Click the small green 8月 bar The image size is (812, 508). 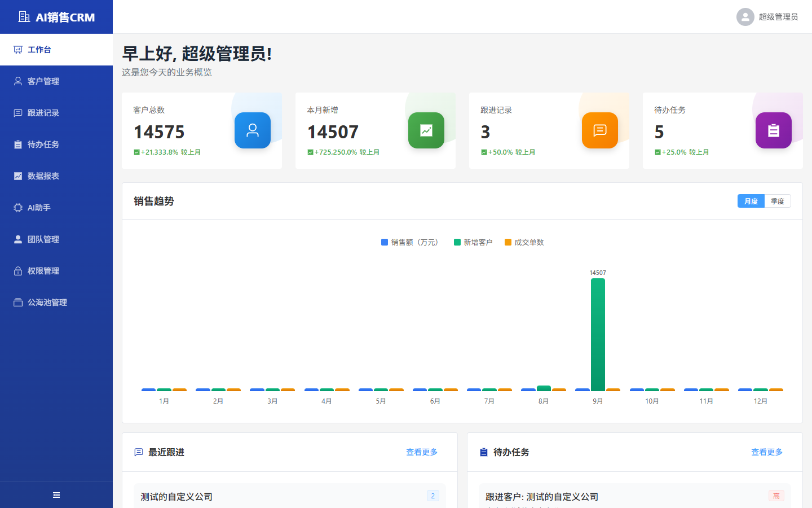click(x=544, y=388)
